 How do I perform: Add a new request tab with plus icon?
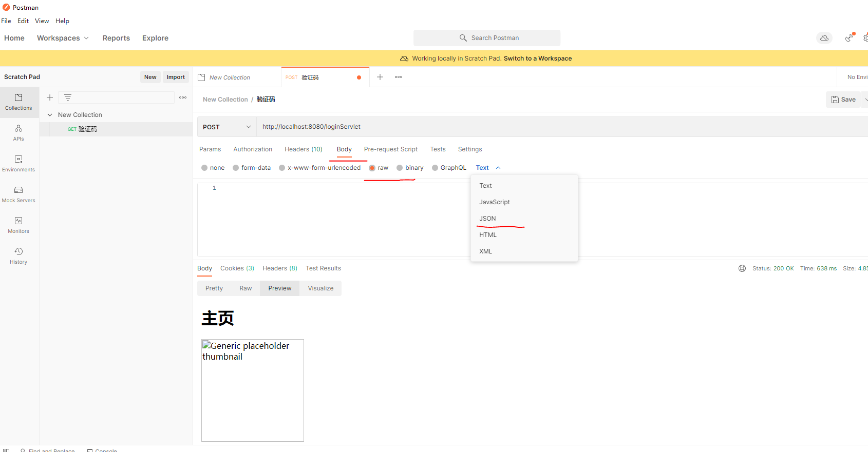pyautogui.click(x=380, y=77)
